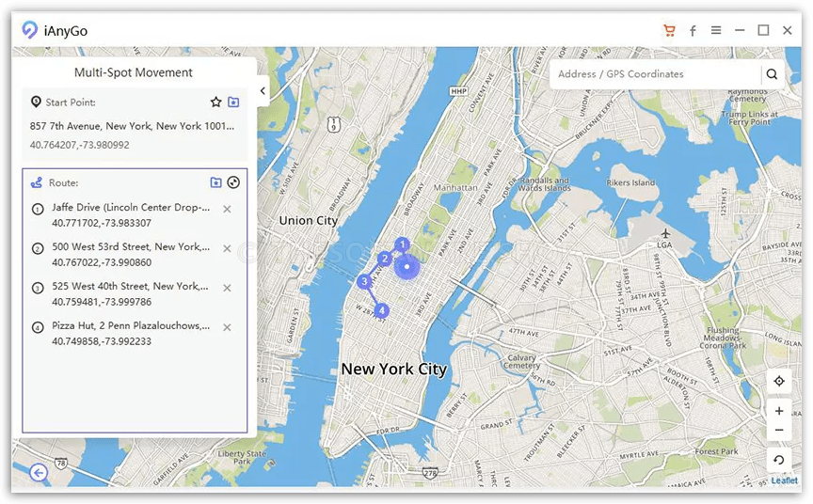Focus the Address / GPS Coordinates field
Viewport: 813px width, 504px height.
tap(656, 74)
